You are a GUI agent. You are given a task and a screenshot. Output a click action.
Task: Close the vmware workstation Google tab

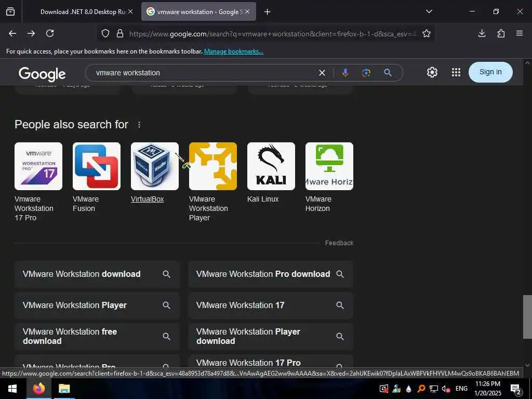tap(247, 11)
